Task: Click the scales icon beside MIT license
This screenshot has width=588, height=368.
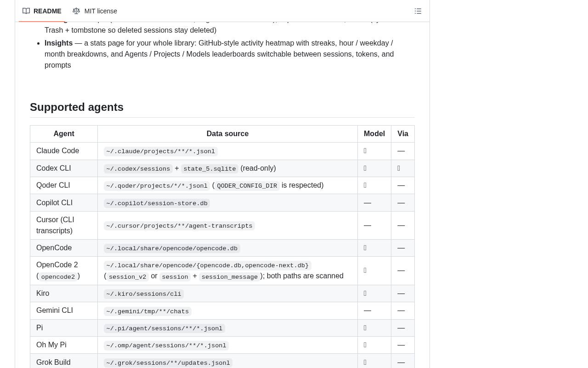Action: [x=76, y=11]
